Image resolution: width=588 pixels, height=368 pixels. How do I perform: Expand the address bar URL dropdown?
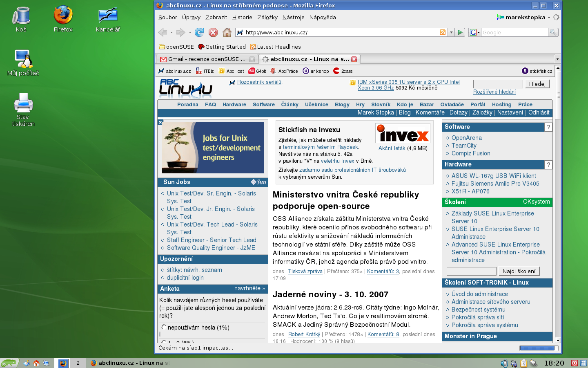[x=451, y=32]
